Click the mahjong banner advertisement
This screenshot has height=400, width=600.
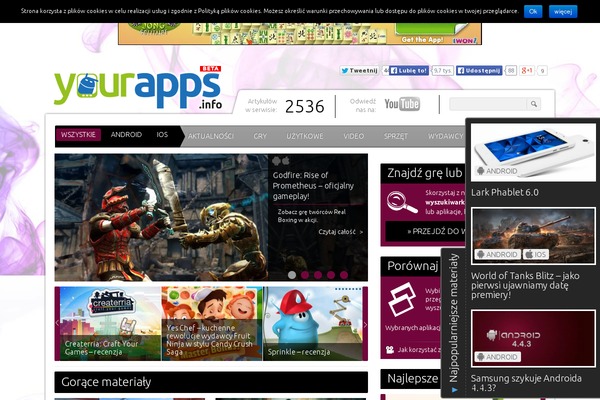click(300, 34)
